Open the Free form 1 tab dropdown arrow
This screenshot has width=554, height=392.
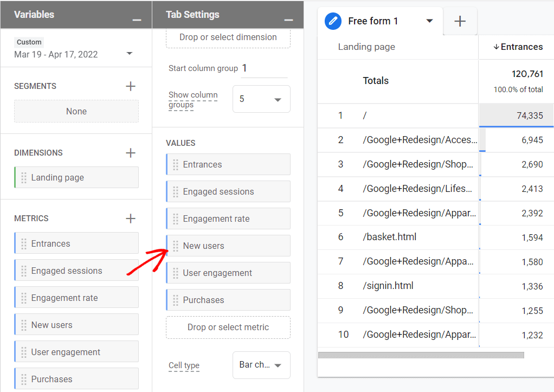(429, 21)
